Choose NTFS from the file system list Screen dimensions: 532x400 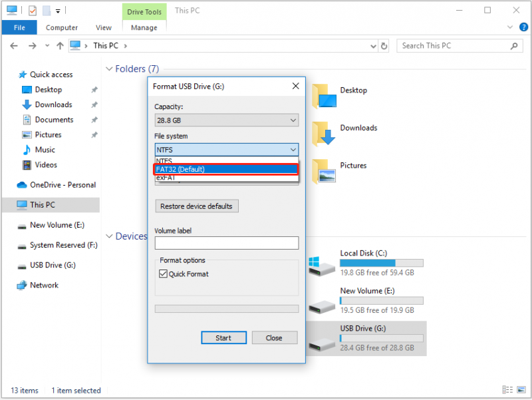227,160
